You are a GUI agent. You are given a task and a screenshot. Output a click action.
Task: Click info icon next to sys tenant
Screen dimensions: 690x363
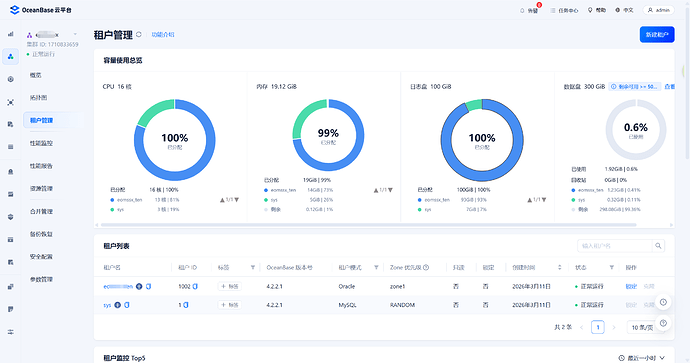(x=117, y=305)
